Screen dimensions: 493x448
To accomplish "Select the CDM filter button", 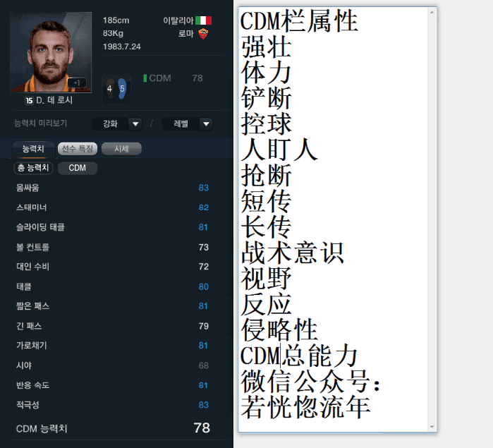I will pyautogui.click(x=78, y=168).
